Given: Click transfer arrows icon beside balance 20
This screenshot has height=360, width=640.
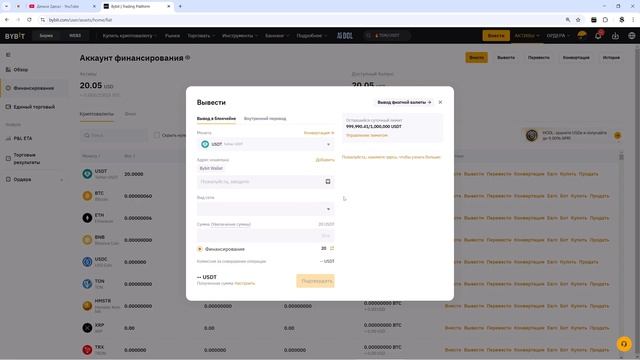Looking at the screenshot, I should coord(332,248).
